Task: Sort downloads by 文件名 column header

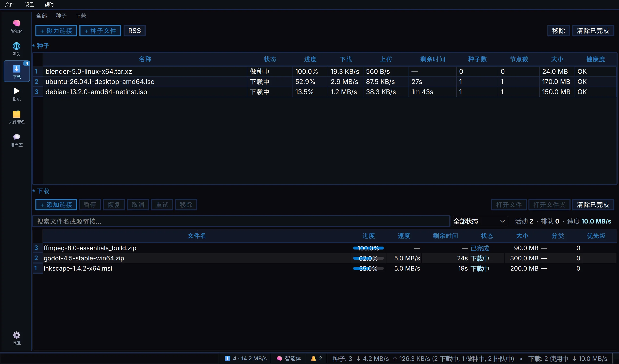Action: point(197,236)
